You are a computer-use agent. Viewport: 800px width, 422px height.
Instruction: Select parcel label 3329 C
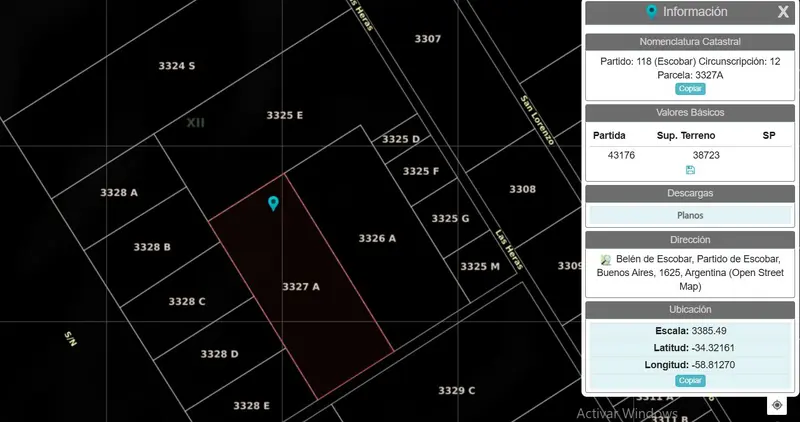click(x=457, y=391)
